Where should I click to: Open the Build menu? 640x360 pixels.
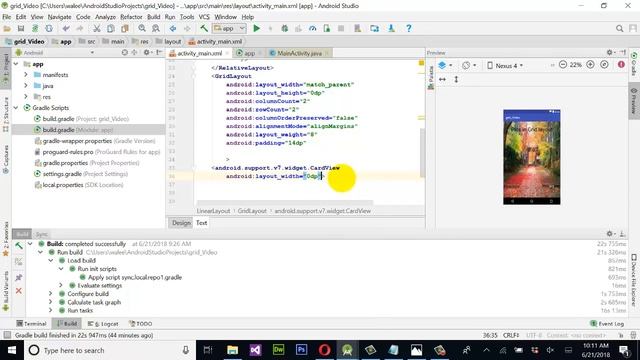click(x=153, y=17)
